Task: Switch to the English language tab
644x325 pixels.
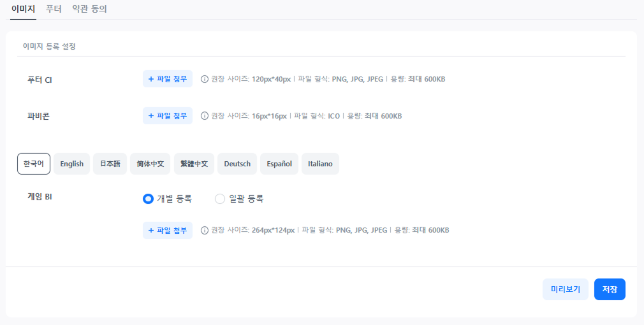Action: (71, 164)
